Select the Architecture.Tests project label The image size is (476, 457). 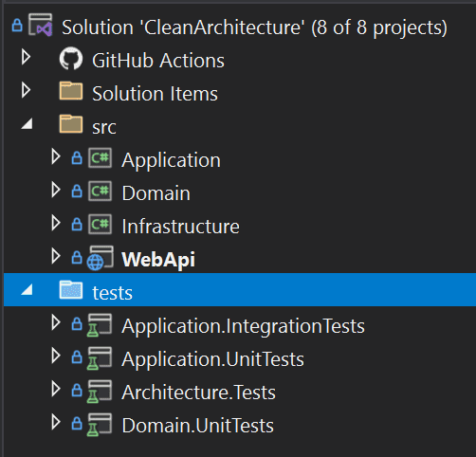pyautogui.click(x=198, y=393)
